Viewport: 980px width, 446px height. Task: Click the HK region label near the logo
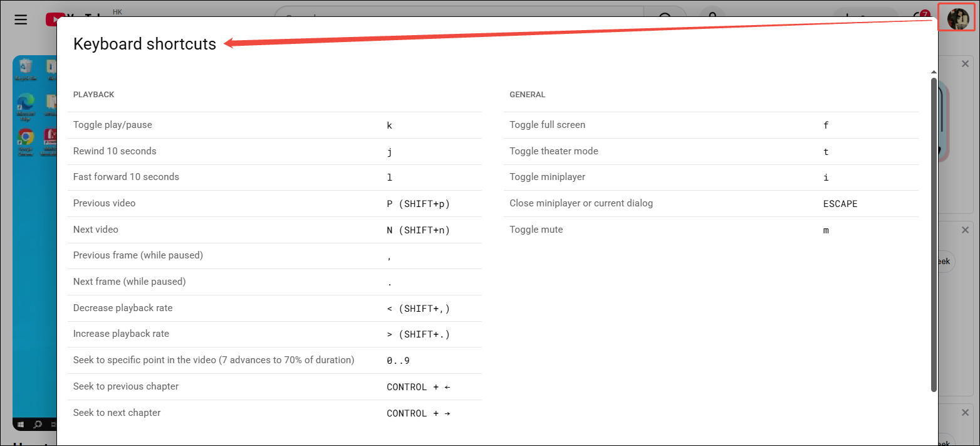(117, 11)
